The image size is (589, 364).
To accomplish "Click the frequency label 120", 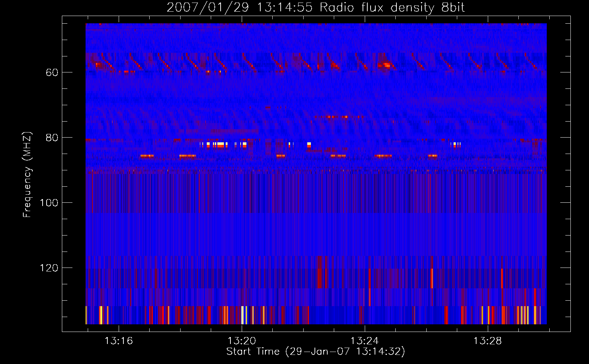I will coord(49,268).
